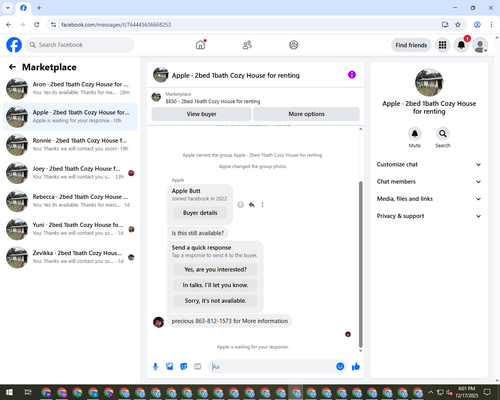The height and width of the screenshot is (400, 500).
Task: Go back using the Marketplace back arrow
Action: coord(12,67)
